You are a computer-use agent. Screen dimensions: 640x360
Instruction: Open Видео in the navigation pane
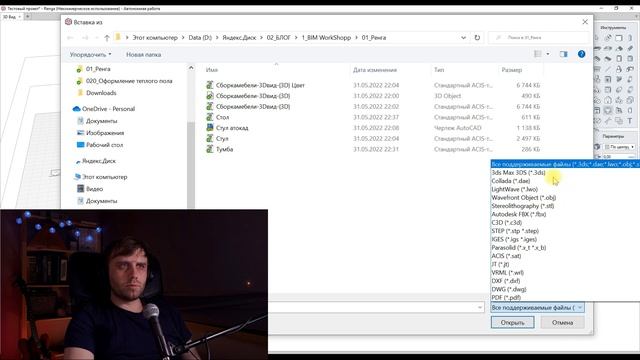pos(94,189)
